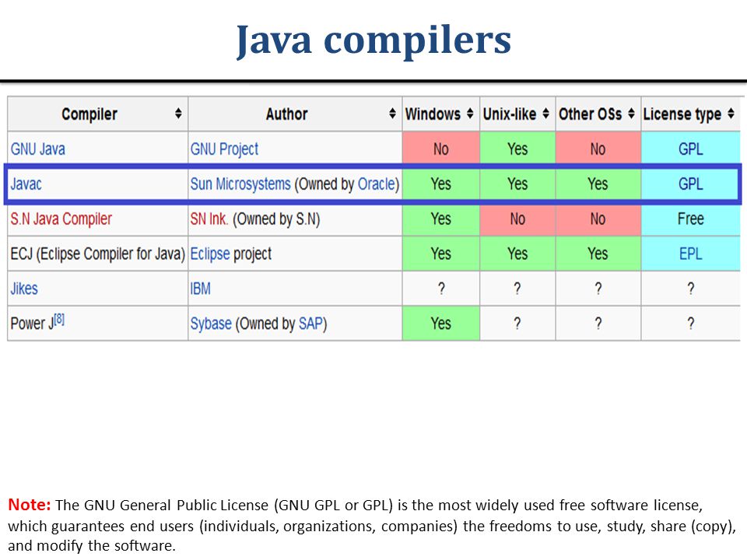Screen dimensions: 747x560
Task: Follow the Sun Microsystems link
Action: [240, 184]
